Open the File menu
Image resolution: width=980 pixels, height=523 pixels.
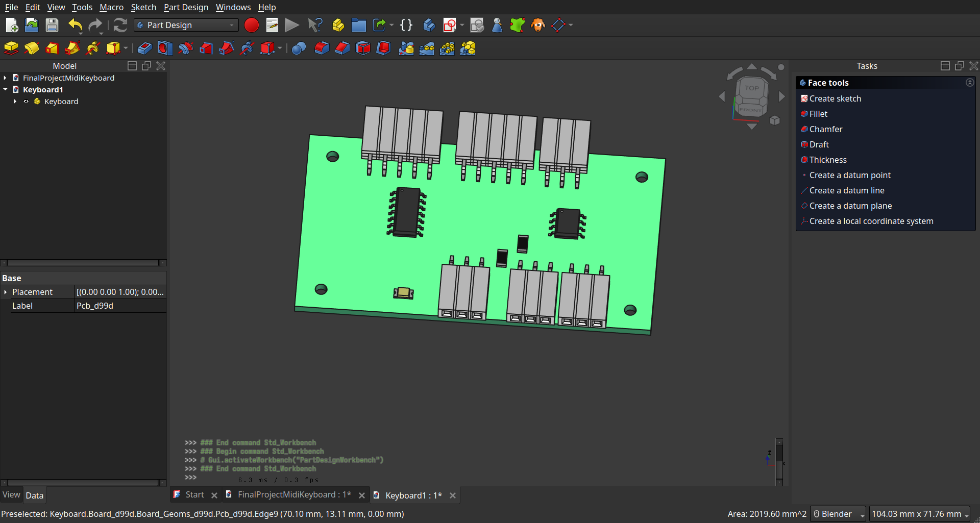tap(11, 7)
